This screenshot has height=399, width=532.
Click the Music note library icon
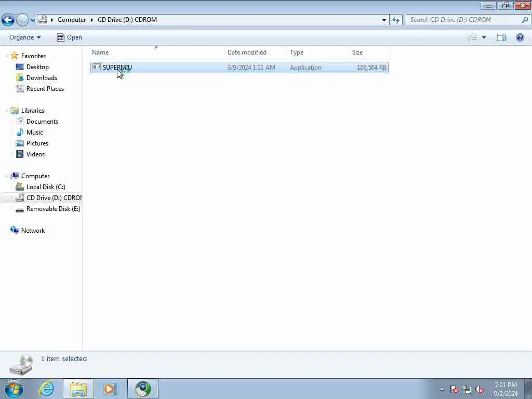[x=20, y=132]
